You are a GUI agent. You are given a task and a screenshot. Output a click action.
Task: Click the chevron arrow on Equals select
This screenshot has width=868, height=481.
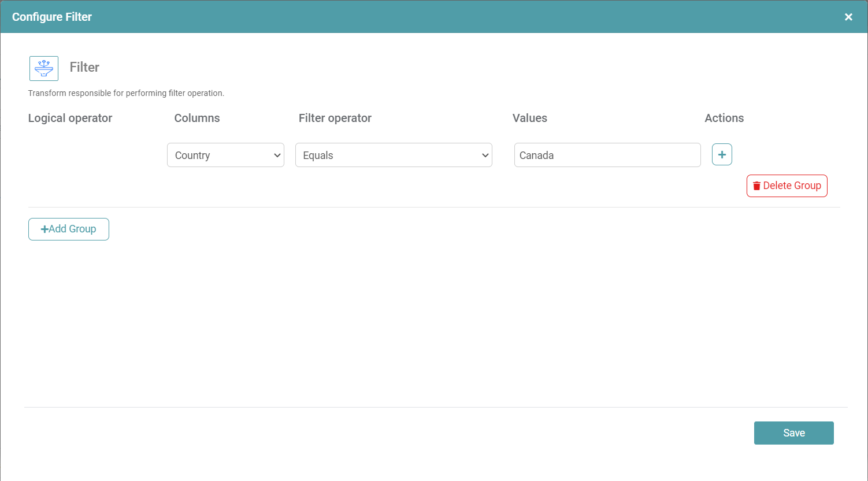point(485,155)
